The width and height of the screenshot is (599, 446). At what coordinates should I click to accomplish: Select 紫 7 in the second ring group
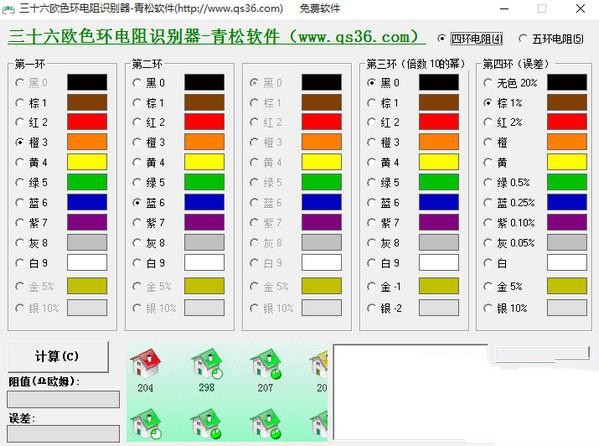click(x=149, y=222)
